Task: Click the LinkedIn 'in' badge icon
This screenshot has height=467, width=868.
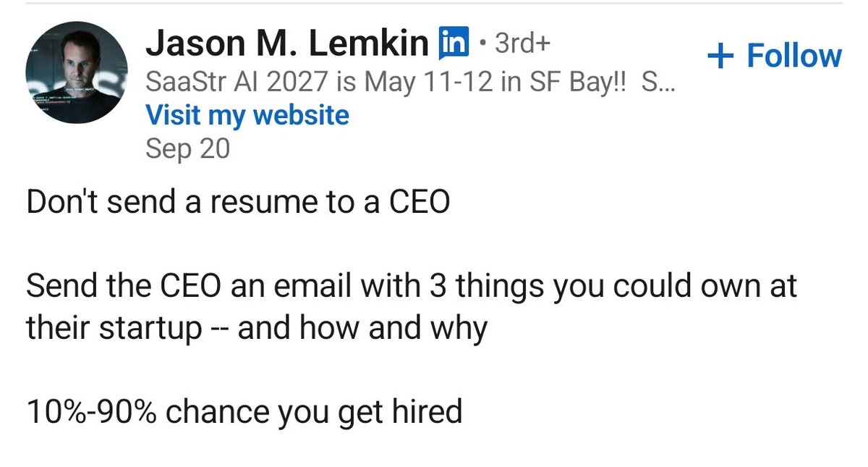Action: [x=454, y=44]
